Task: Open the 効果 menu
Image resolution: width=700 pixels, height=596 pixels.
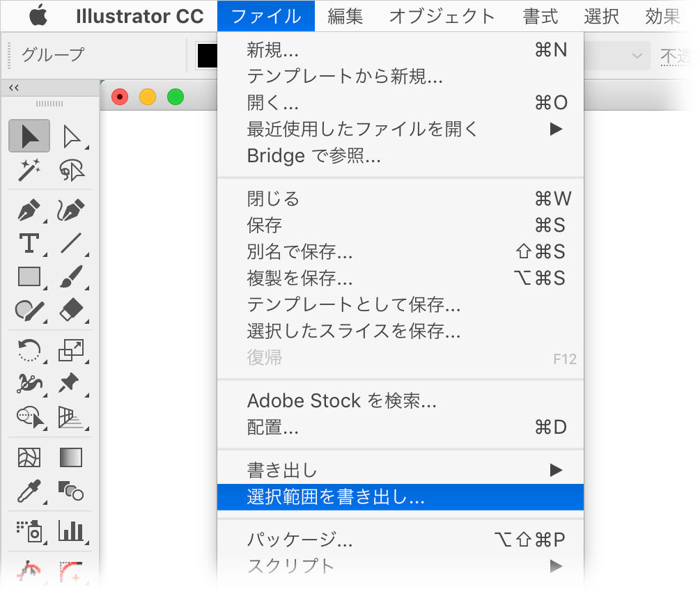Action: (662, 16)
